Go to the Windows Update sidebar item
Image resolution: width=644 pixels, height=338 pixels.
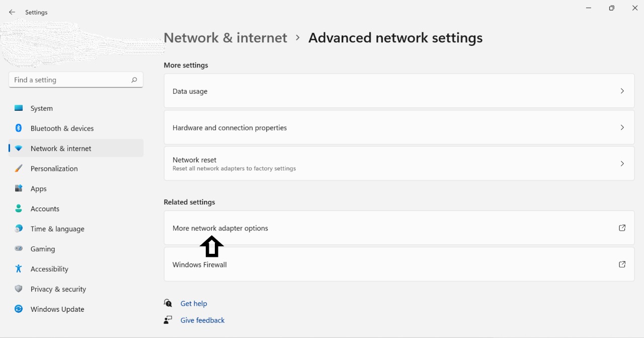coord(57,309)
